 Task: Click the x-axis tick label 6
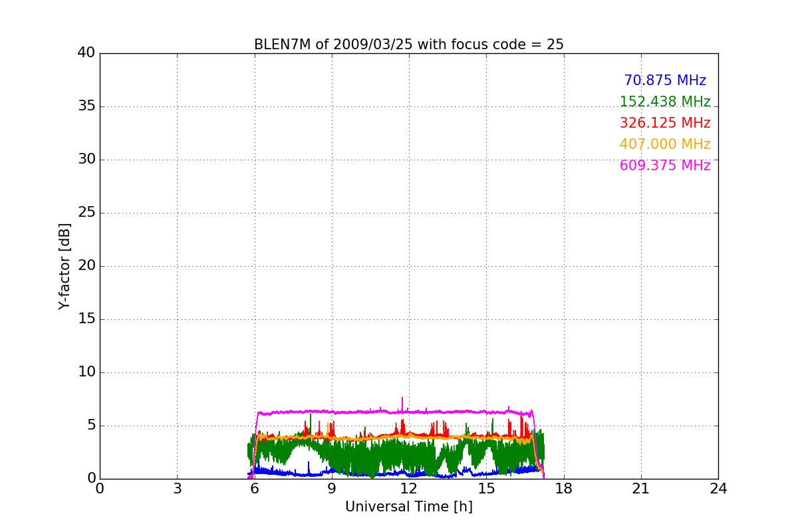coord(254,489)
